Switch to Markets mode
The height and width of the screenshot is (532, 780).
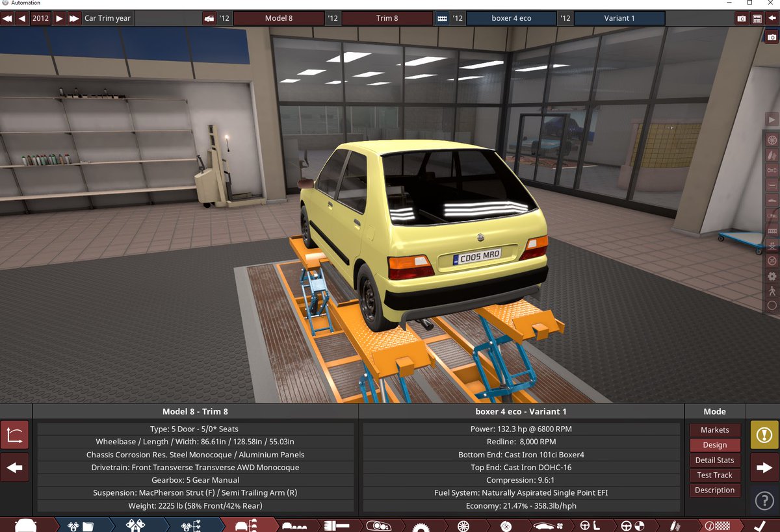[715, 430]
